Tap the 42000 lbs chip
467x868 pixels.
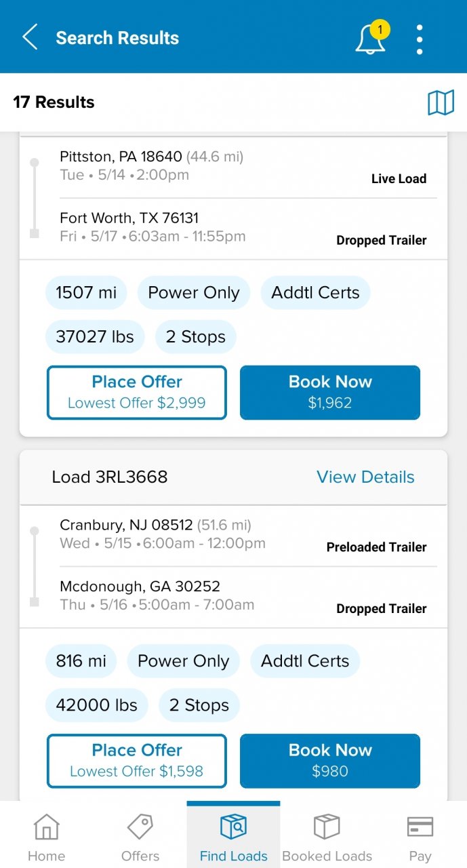point(96,705)
